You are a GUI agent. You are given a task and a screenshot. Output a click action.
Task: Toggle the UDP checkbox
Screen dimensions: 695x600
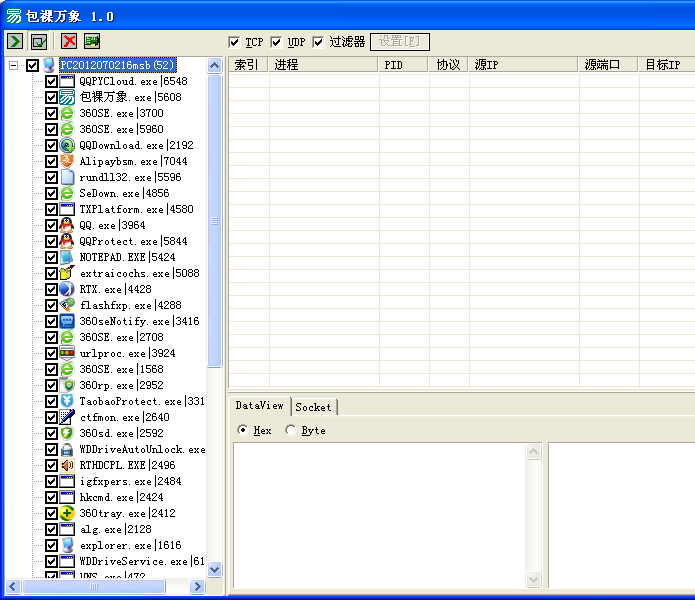point(276,42)
